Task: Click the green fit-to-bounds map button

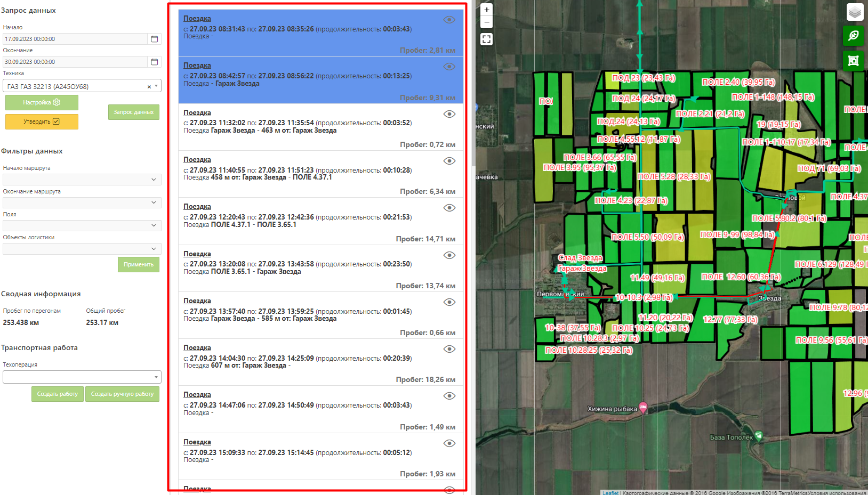Action: pyautogui.click(x=853, y=60)
